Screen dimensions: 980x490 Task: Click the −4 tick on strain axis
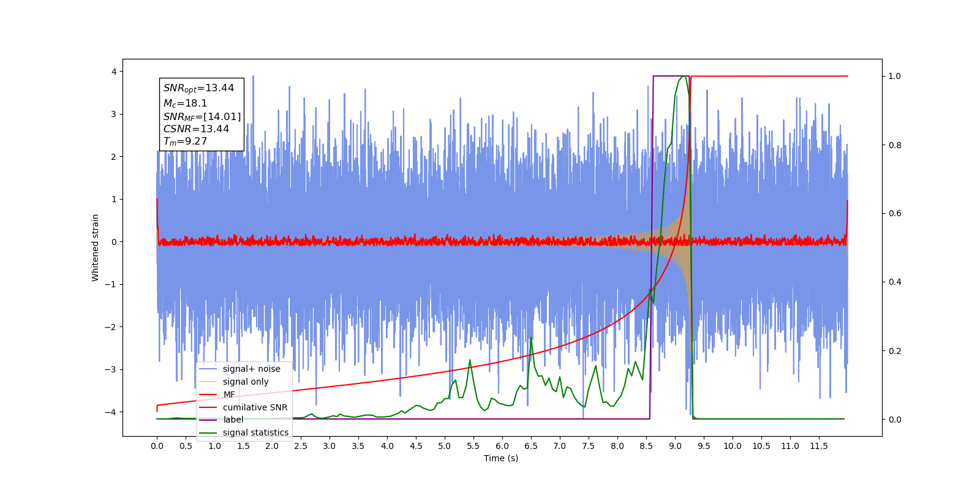pyautogui.click(x=111, y=412)
